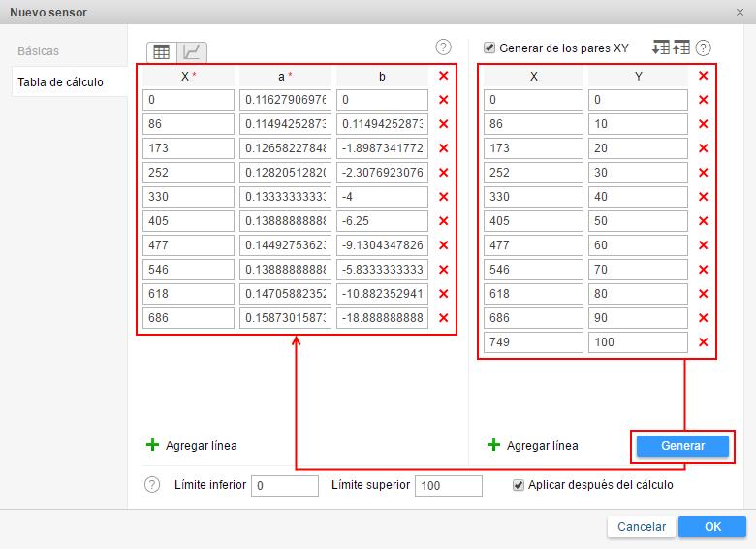Screen dimensions: 756x549
Task: Remove calculation row with b -2.3076923076
Action: tap(444, 173)
